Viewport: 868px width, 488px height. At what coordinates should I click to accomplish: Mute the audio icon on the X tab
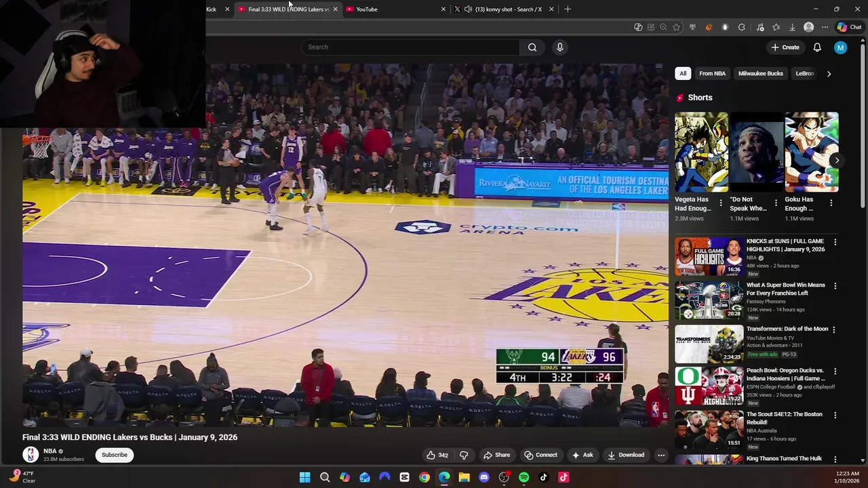click(468, 9)
